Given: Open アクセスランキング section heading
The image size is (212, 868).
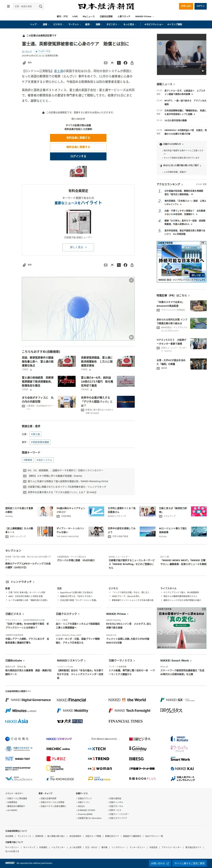Looking at the screenshot, I should [170, 184].
